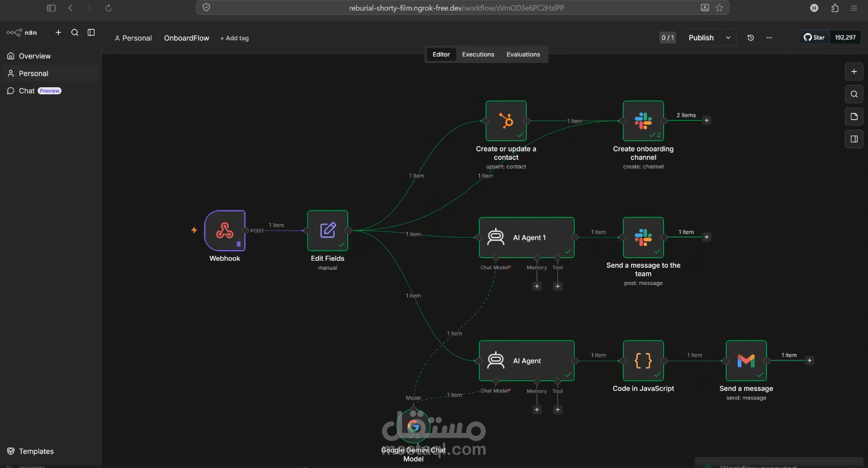The image size is (868, 468).
Task: Open canvas node search magnifier button
Action: (x=854, y=94)
